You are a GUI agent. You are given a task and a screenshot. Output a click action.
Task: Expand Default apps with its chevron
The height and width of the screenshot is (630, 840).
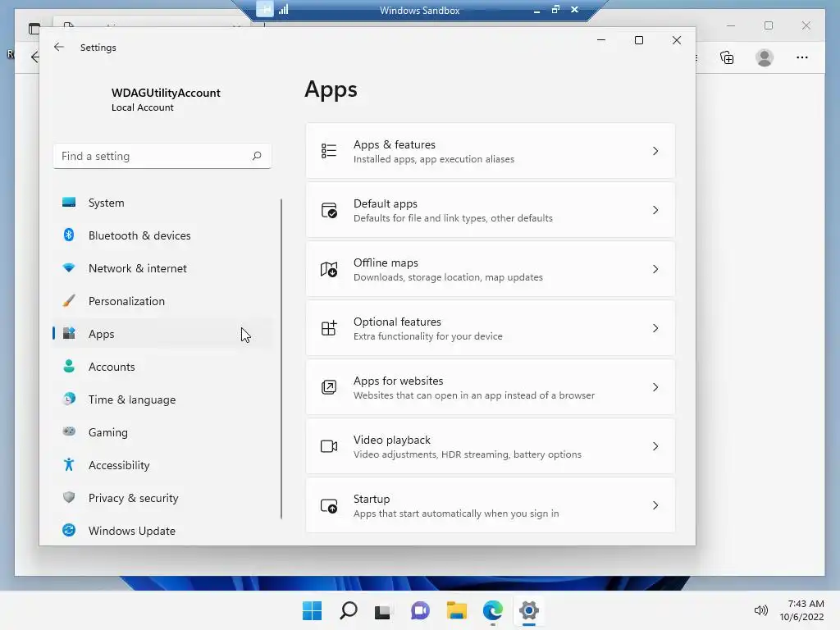click(655, 210)
